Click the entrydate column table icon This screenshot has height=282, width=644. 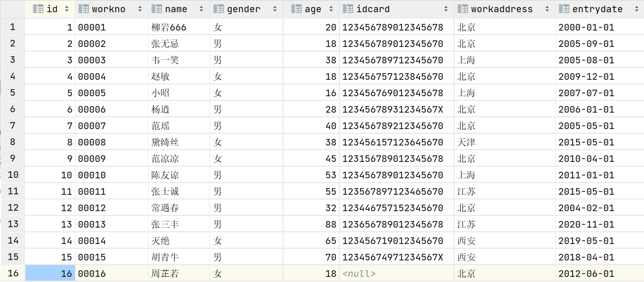(564, 9)
